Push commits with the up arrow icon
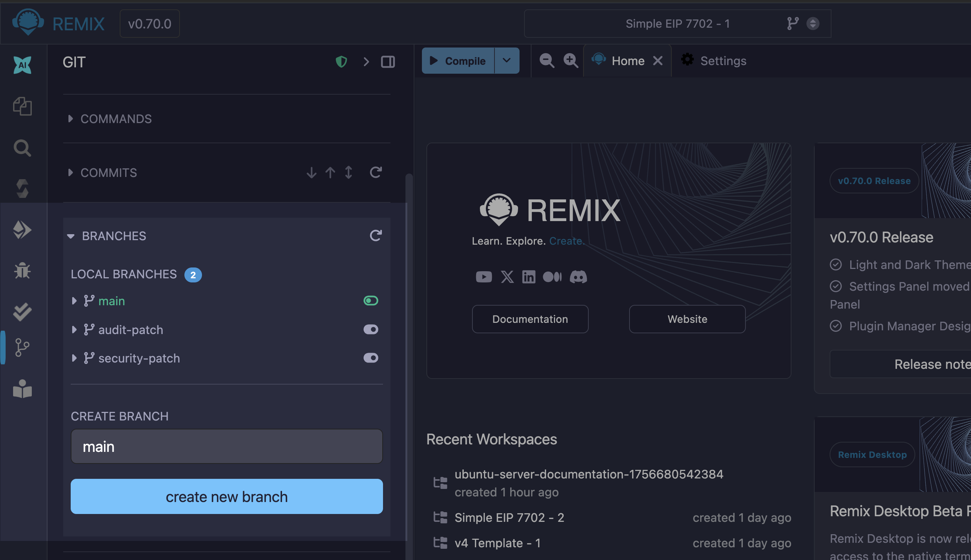 coord(330,172)
